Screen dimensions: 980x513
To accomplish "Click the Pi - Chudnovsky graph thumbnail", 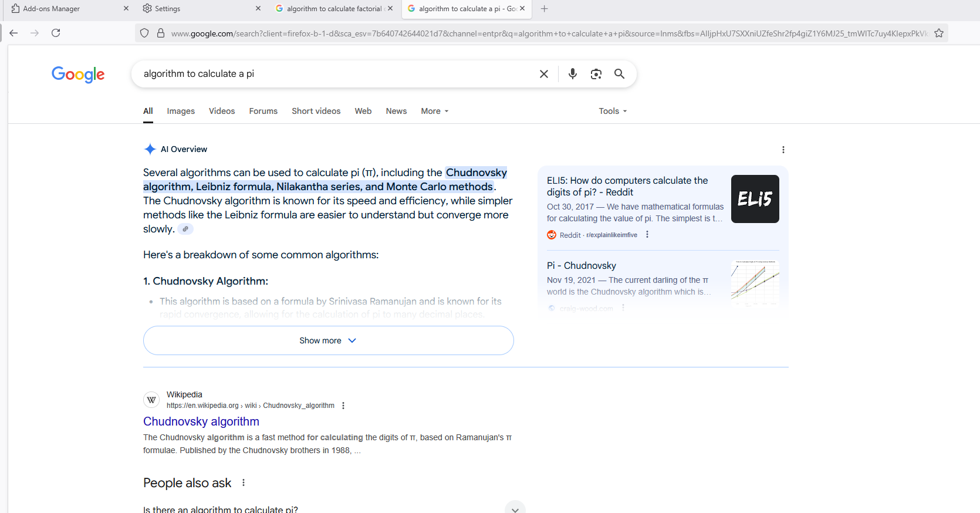I will [755, 283].
